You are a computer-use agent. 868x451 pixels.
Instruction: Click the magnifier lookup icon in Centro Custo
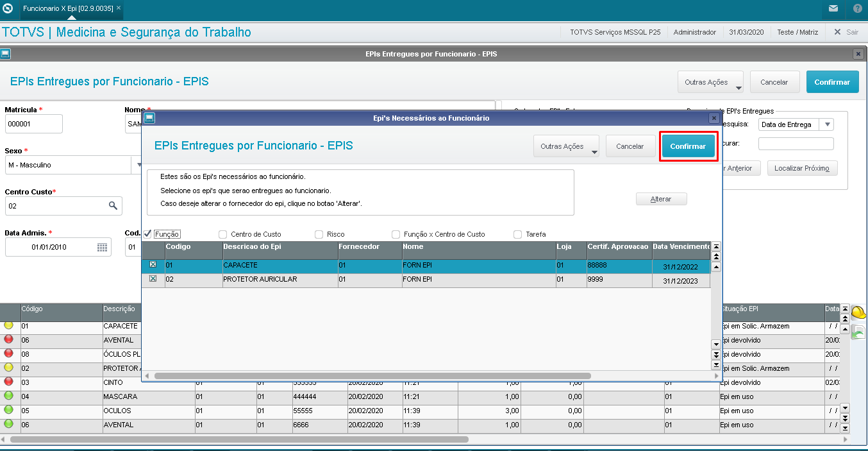pyautogui.click(x=113, y=205)
